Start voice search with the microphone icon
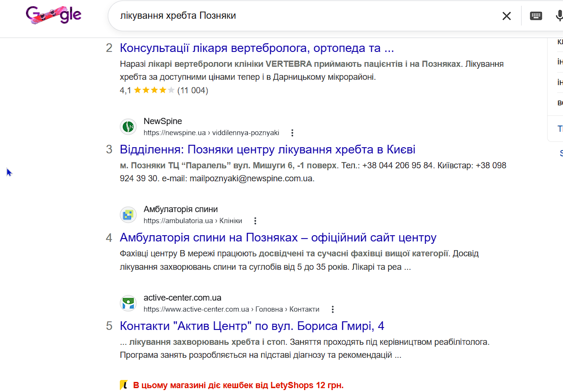563x392 pixels. point(559,16)
